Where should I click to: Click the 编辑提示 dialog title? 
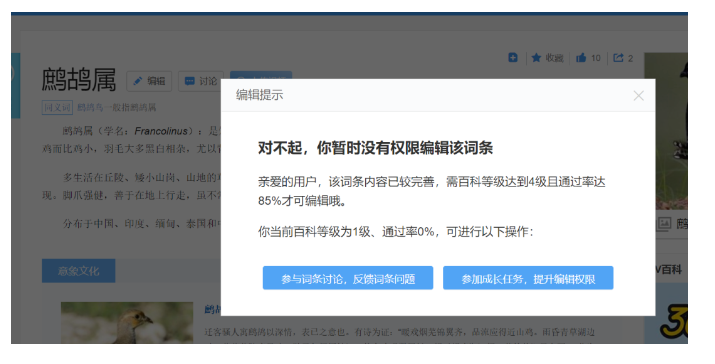click(x=259, y=95)
